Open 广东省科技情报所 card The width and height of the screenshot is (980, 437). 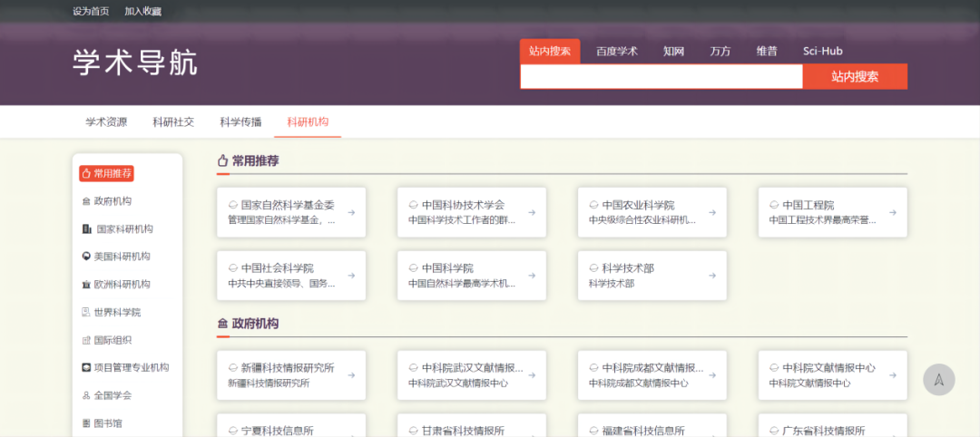(832, 425)
